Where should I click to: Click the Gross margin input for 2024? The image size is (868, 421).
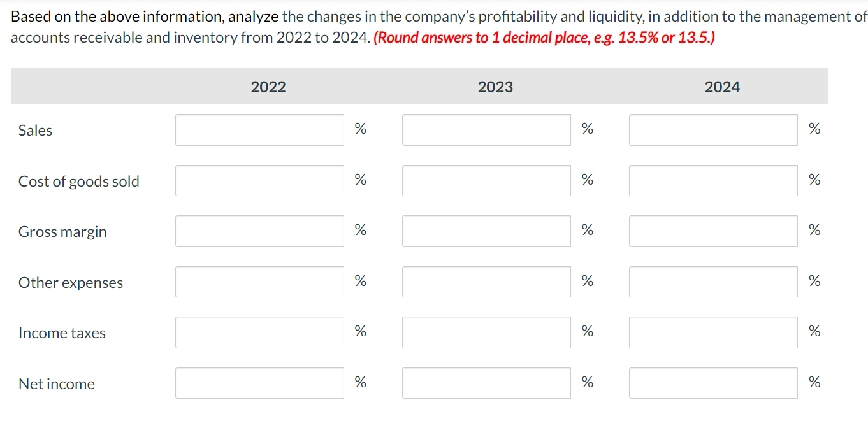712,231
